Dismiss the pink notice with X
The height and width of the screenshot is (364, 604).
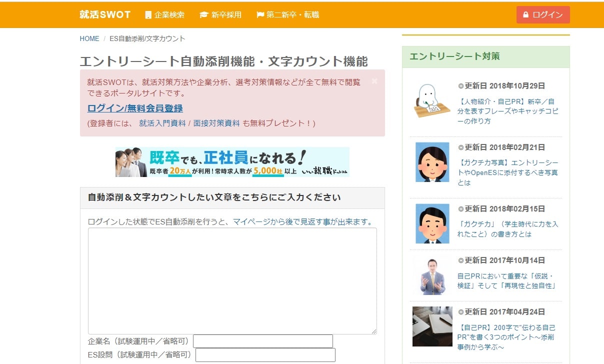coord(374,81)
